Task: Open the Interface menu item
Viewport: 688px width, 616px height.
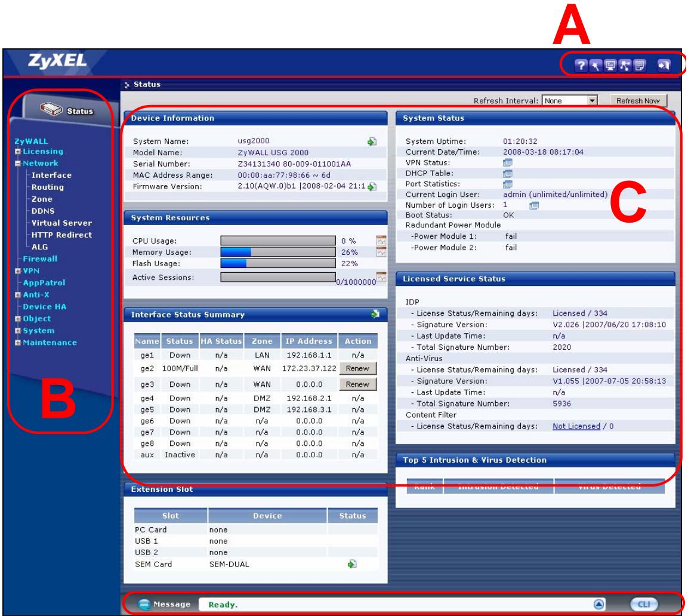Action: tap(51, 175)
